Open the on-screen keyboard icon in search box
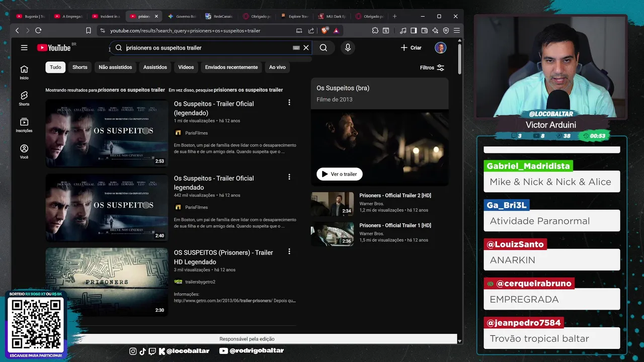 (296, 48)
